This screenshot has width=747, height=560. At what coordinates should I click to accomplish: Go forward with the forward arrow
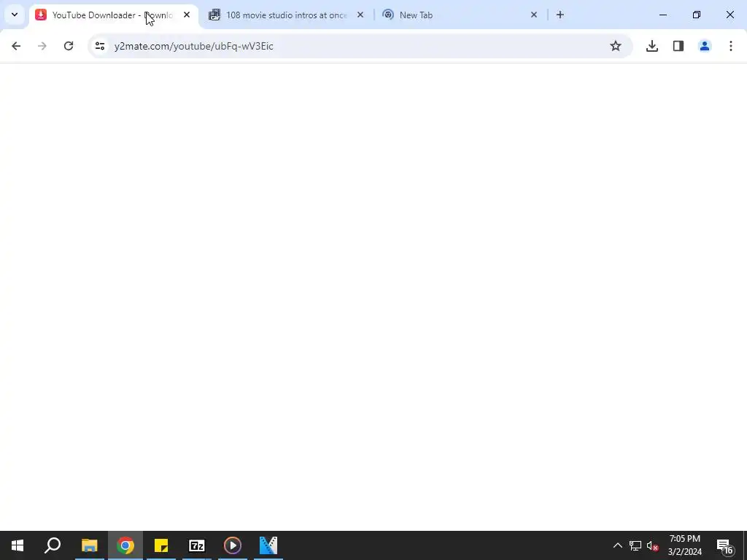point(42,46)
